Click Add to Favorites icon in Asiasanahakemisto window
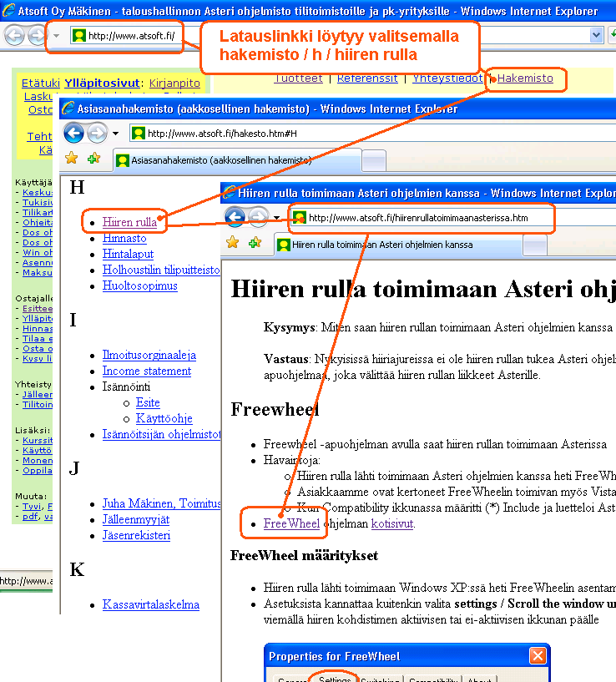 (94, 159)
